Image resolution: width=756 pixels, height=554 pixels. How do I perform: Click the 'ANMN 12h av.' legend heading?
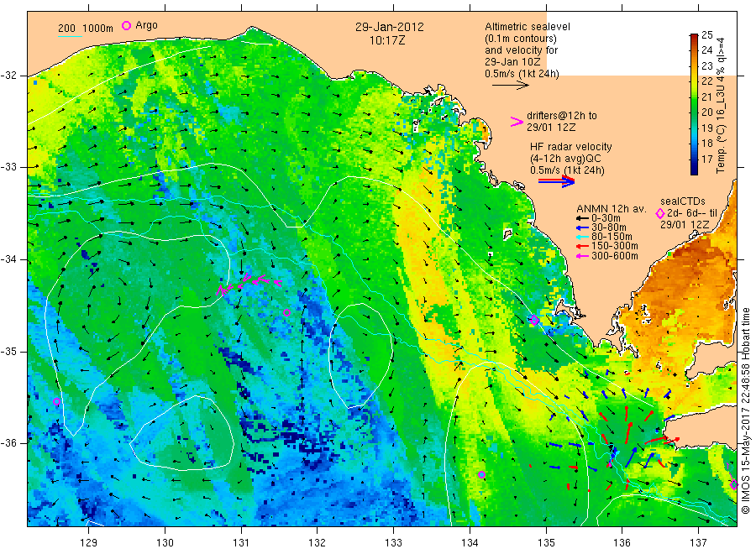(x=611, y=209)
